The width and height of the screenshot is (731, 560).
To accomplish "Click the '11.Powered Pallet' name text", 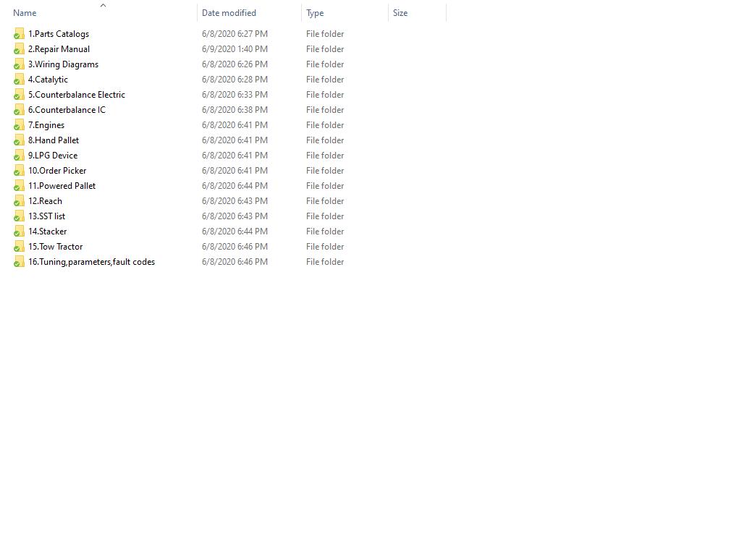I will (x=62, y=186).
